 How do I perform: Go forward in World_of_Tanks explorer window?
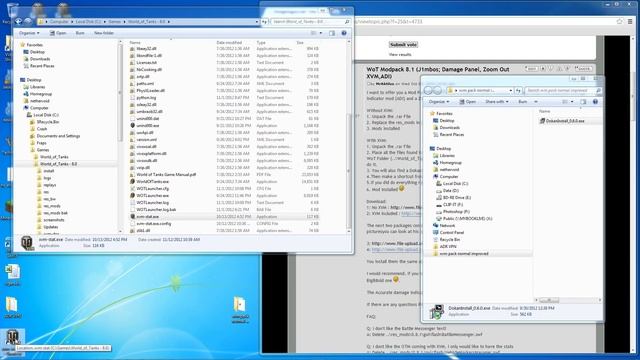pyautogui.click(x=28, y=21)
